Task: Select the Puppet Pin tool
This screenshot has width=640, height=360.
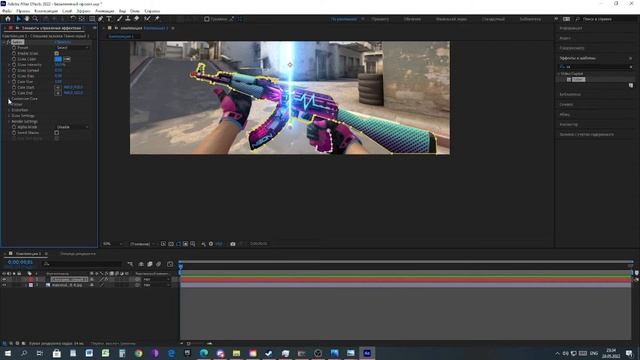Action: (x=157, y=19)
